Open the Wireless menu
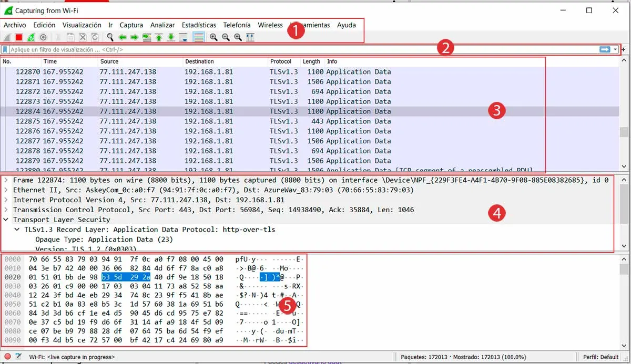This screenshot has width=631, height=364. click(270, 25)
